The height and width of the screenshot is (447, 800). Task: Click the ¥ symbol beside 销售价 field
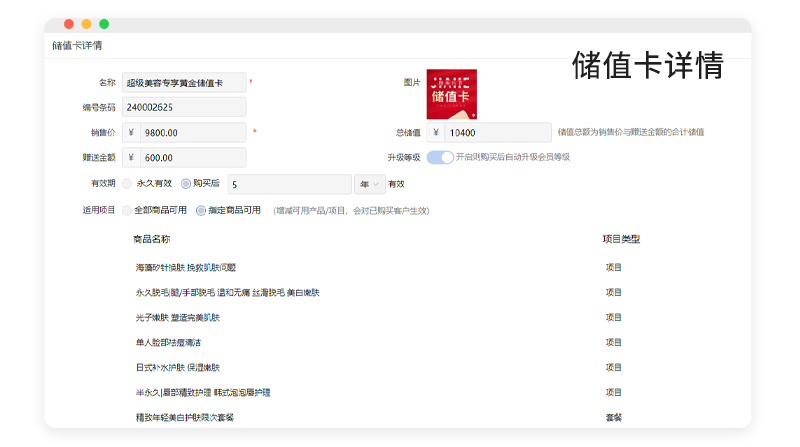(x=132, y=132)
